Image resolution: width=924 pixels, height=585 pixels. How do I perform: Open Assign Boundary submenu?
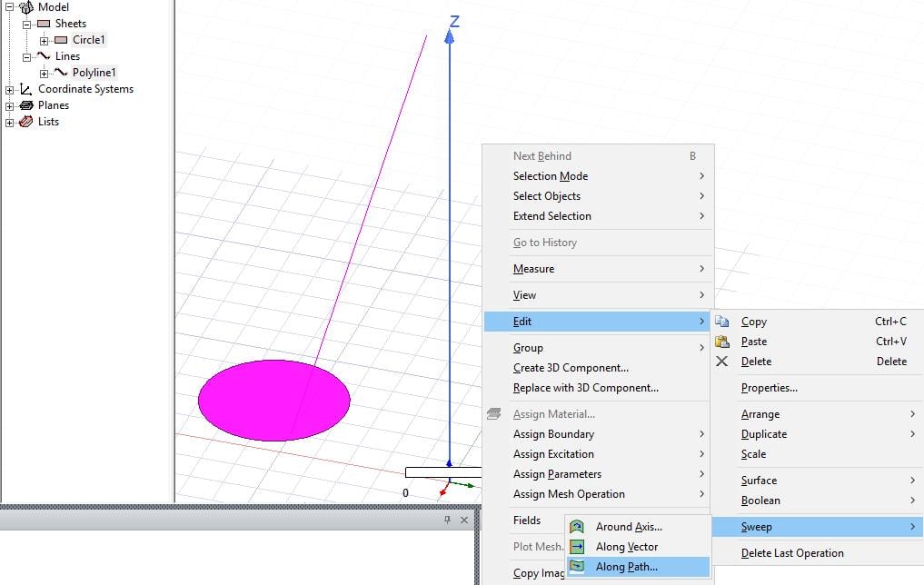tap(599, 434)
